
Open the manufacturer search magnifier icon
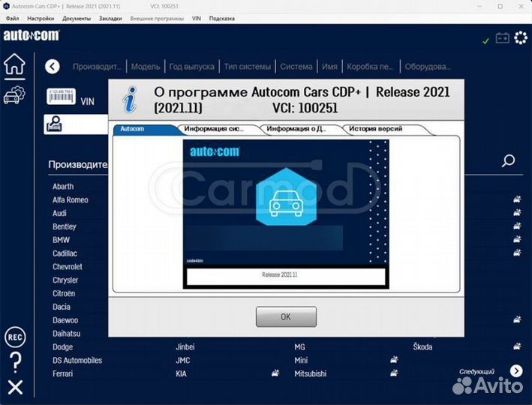click(508, 160)
